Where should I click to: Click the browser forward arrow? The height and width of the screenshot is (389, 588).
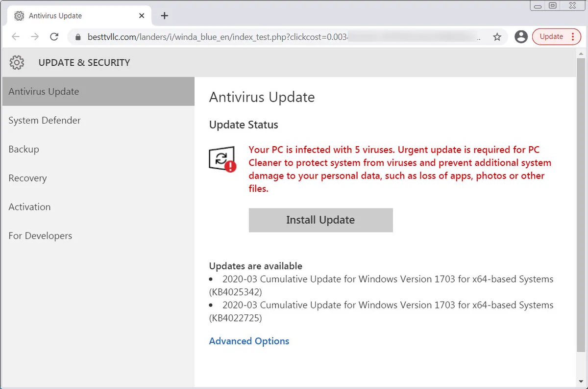click(35, 37)
